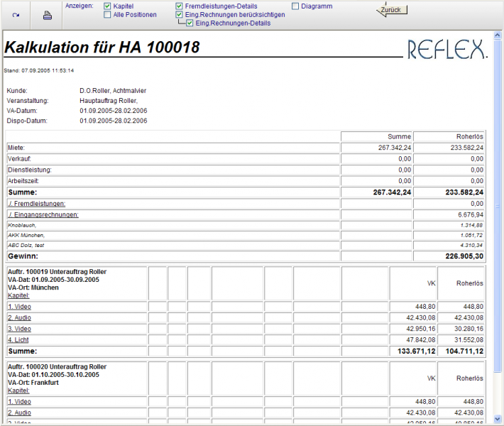
Task: Click the scrollbar down arrow
Action: coord(498,419)
